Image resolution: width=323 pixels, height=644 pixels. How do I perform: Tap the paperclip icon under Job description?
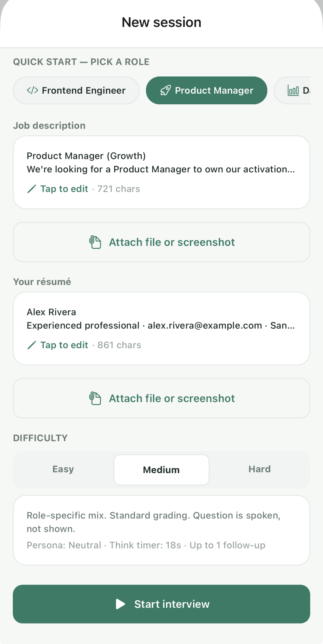pos(95,242)
